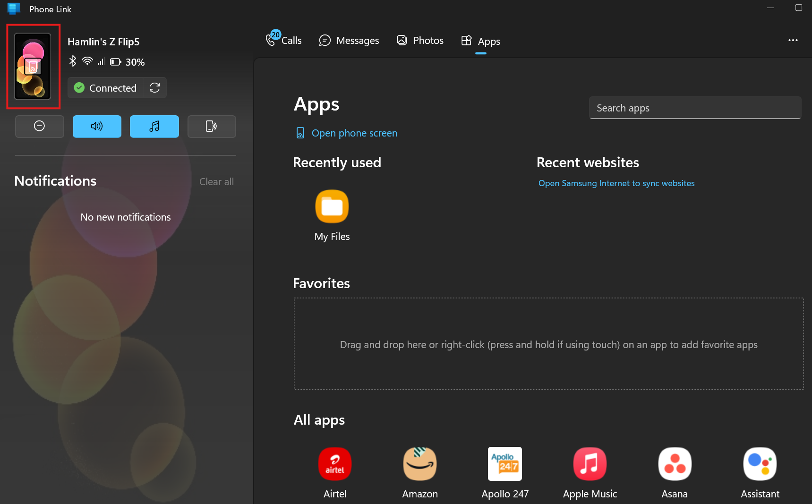Viewport: 812px width, 504px height.
Task: Minimize the Phone Link window
Action: tap(770, 8)
